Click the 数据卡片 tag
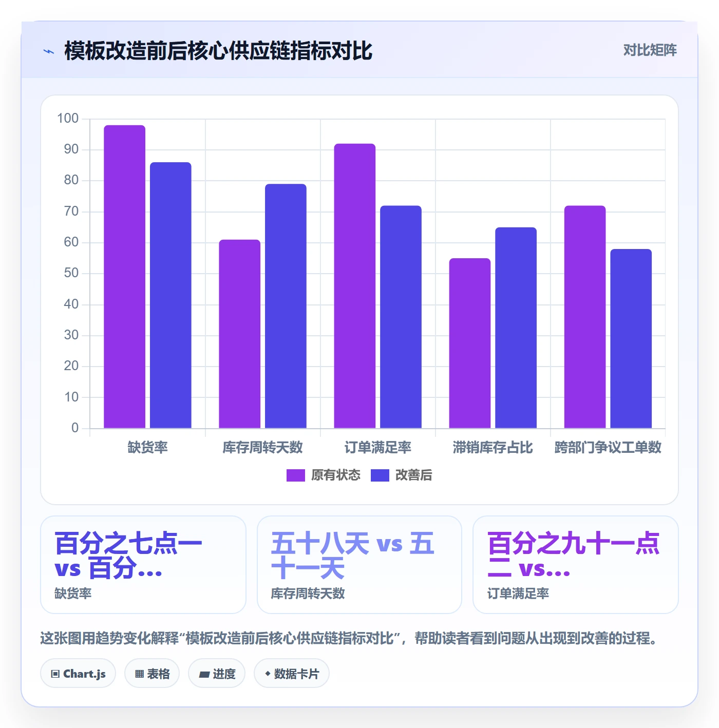Image resolution: width=719 pixels, height=728 pixels. click(x=292, y=673)
